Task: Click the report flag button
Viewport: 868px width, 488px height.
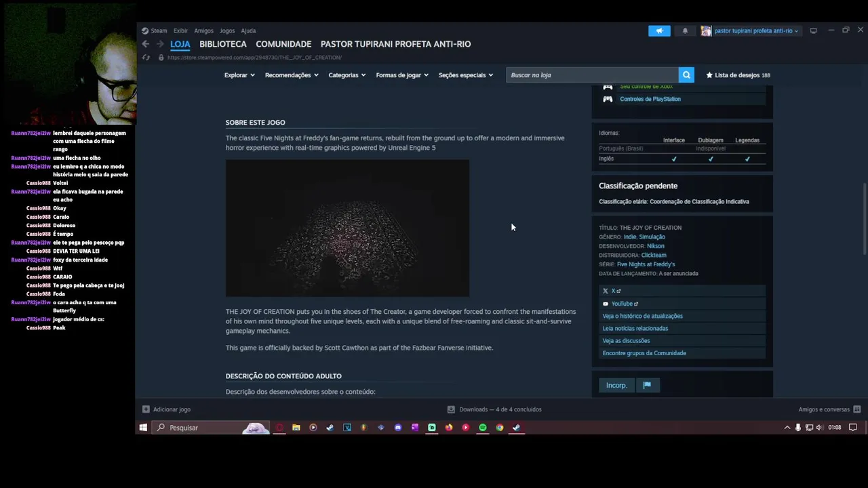Action: (x=647, y=385)
